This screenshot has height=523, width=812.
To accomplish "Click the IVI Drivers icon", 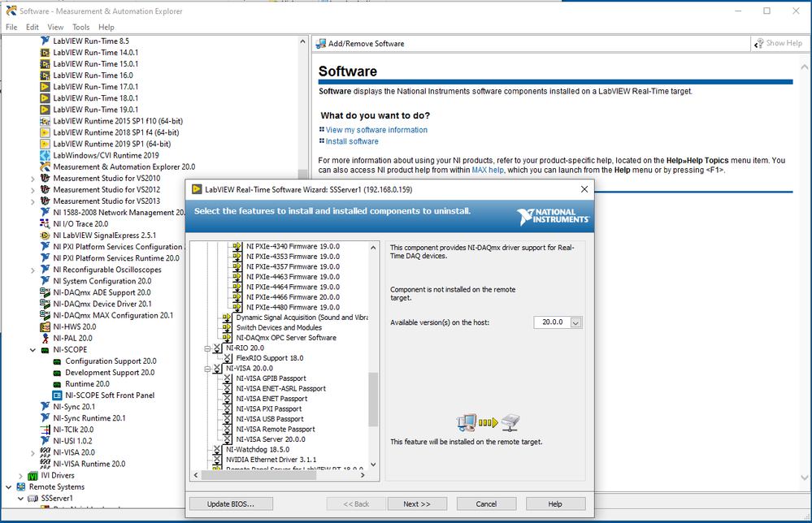I will 33,475.
